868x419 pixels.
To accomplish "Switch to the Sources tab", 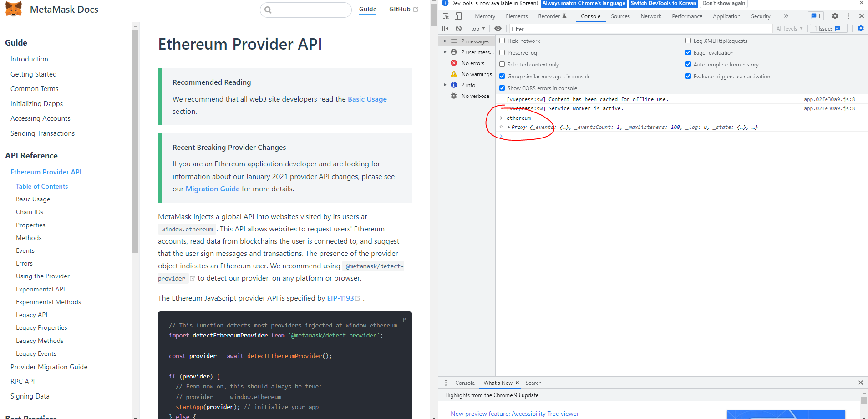I will tap(620, 16).
